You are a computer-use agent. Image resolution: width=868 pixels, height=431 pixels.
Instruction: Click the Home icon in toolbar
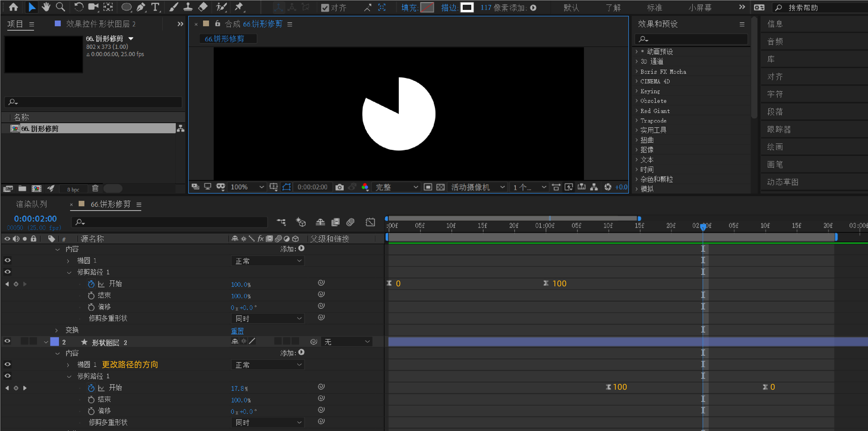pos(14,7)
